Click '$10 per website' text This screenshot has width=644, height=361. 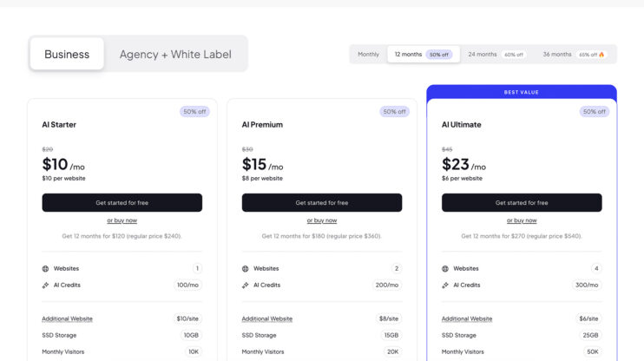coord(63,178)
